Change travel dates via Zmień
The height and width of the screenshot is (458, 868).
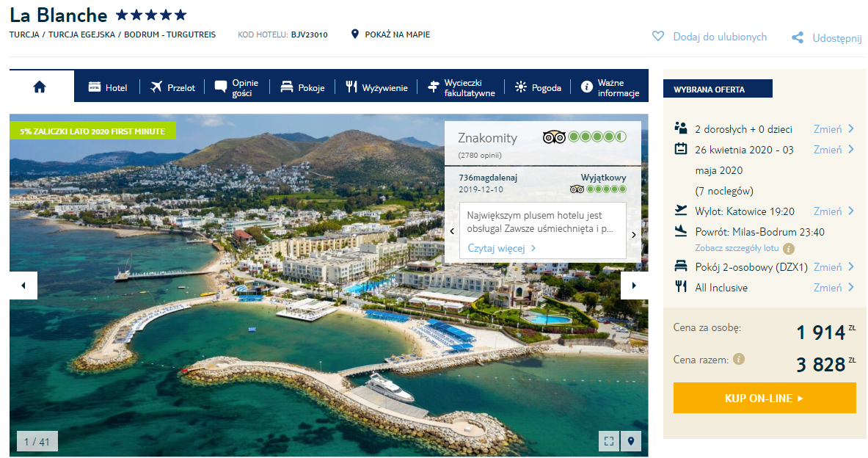pos(834,150)
